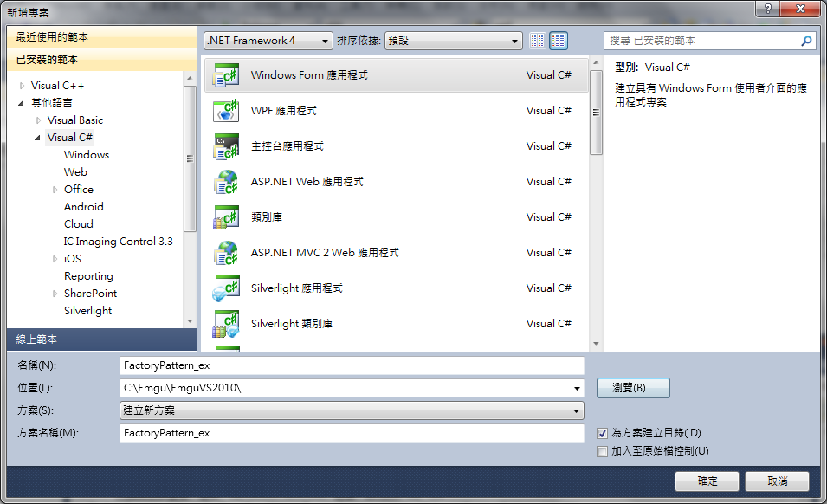Select the WPF application template icon
The height and width of the screenshot is (504, 827).
[226, 111]
